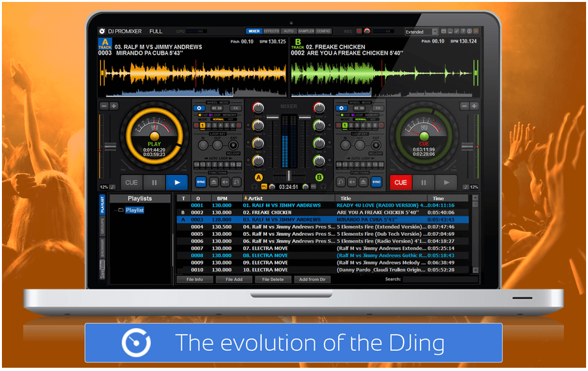Click the deck B pitch slider handle
588x371 pixels.
pos(467,146)
